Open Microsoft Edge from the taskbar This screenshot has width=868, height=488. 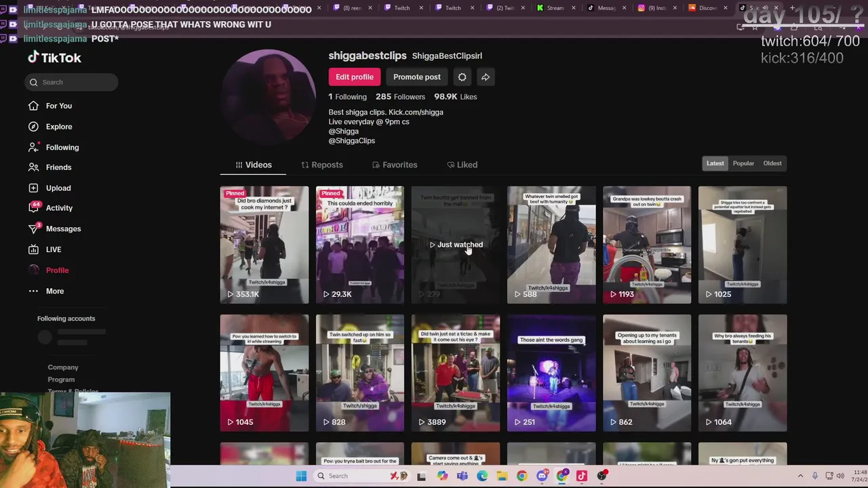(482, 476)
